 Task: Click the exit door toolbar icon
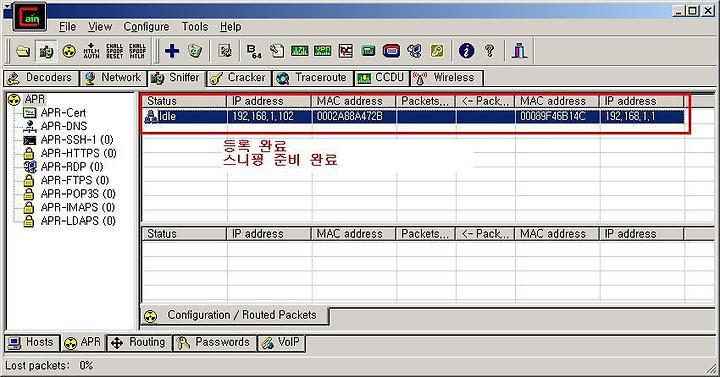(519, 51)
